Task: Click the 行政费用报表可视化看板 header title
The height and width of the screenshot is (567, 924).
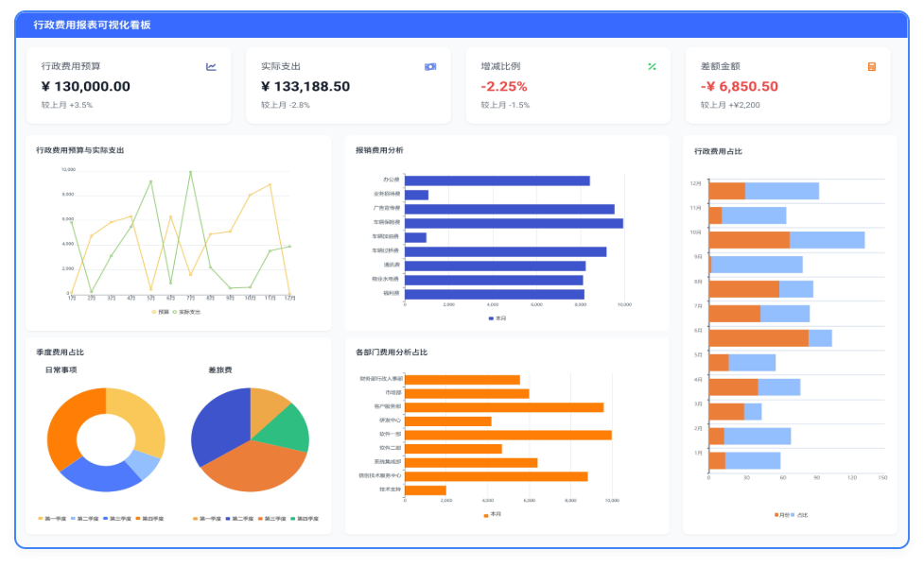Action: point(91,25)
